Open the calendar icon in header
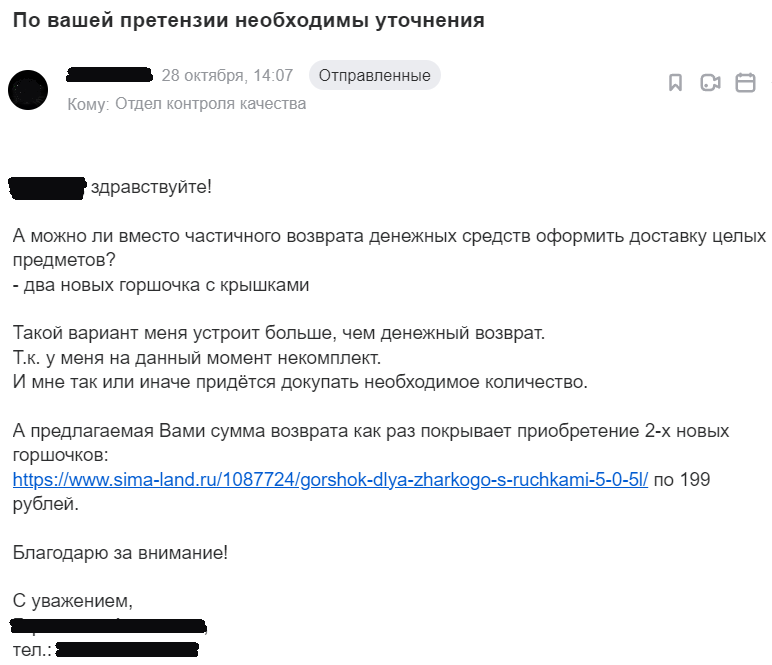772x665 pixels. pyautogui.click(x=745, y=83)
